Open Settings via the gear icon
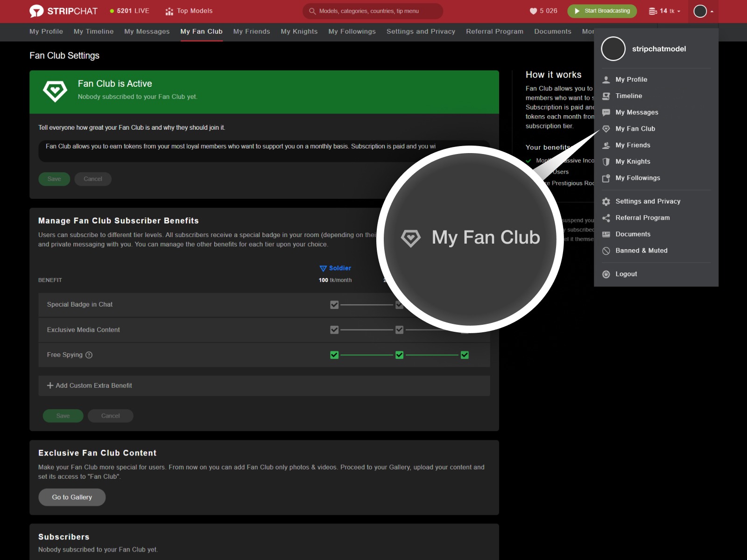 coord(606,201)
